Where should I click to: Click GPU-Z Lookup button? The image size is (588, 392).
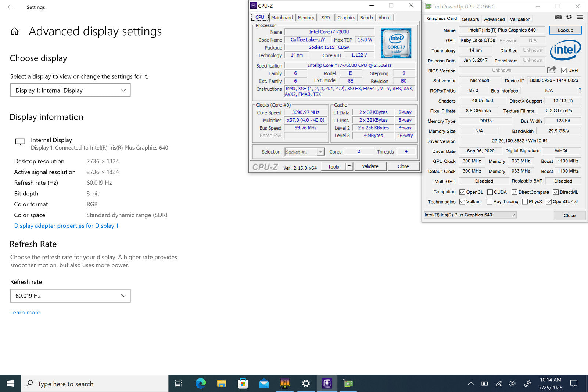coord(565,30)
